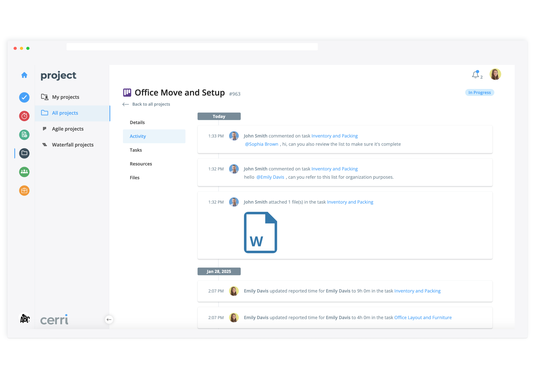
Task: Go to the home icon in sidebar
Action: pyautogui.click(x=24, y=75)
